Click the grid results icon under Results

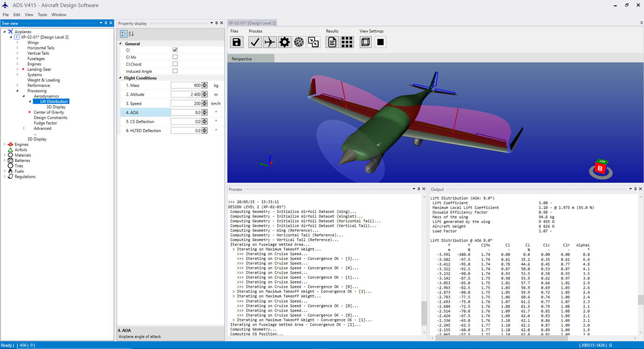click(x=347, y=42)
